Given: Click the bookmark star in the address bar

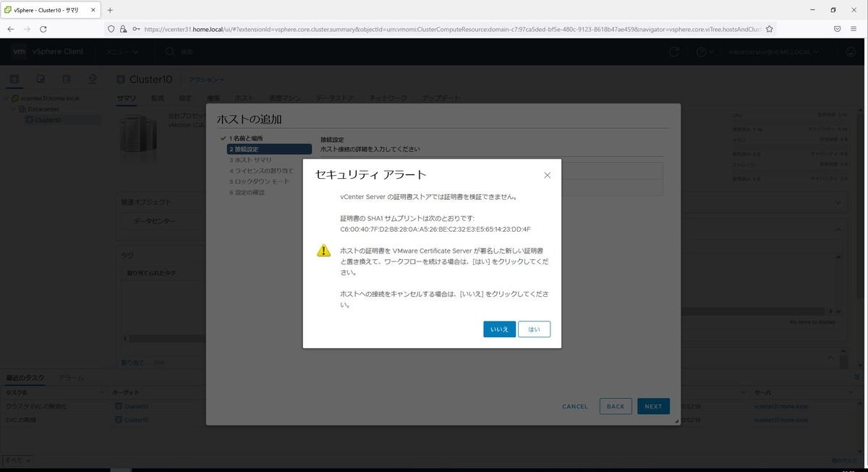Looking at the screenshot, I should [x=769, y=28].
